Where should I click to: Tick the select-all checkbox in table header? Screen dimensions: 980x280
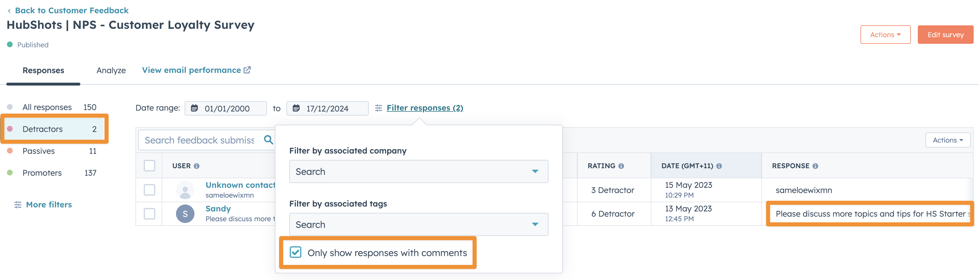pyautogui.click(x=150, y=166)
